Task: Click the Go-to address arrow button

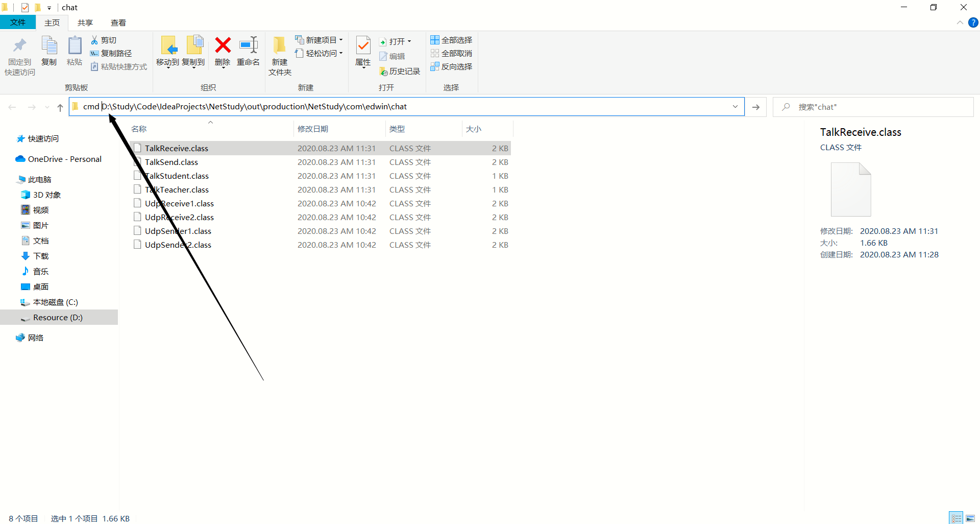Action: click(x=756, y=107)
